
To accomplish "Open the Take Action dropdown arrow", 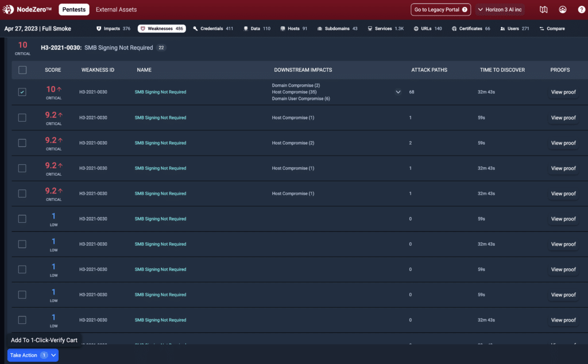I will coord(53,355).
